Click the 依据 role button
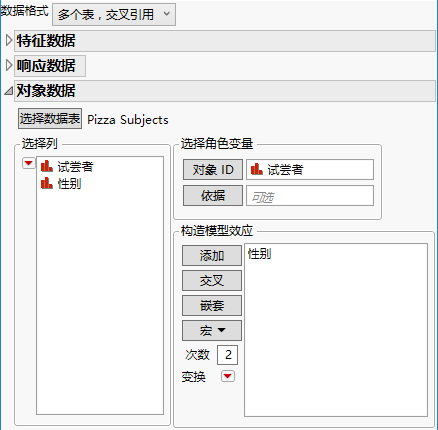The height and width of the screenshot is (430, 438). pyautogui.click(x=213, y=195)
